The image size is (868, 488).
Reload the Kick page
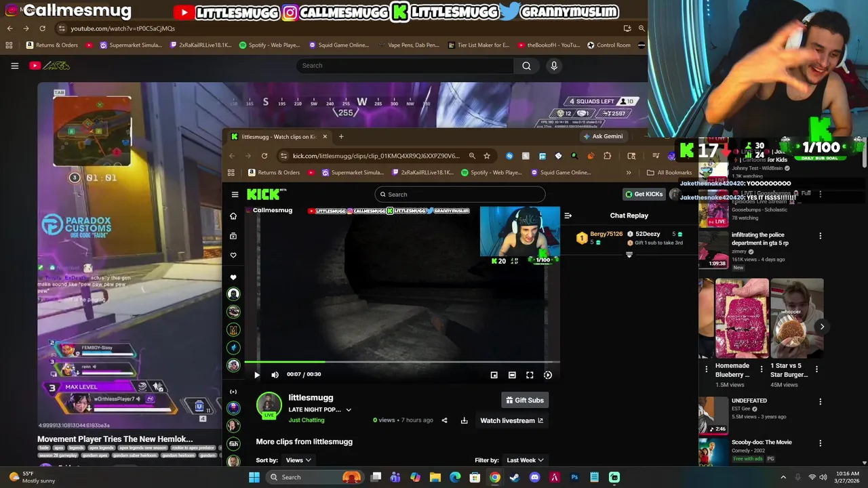point(264,156)
